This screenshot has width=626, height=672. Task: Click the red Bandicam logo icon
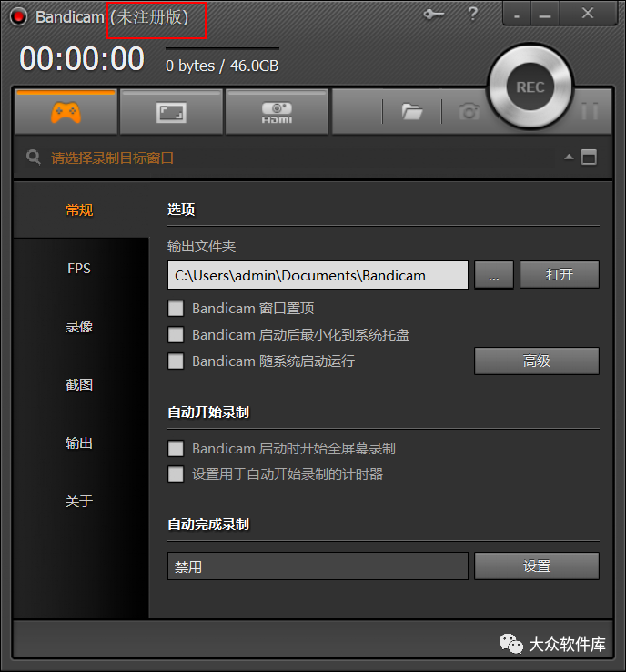[x=18, y=16]
